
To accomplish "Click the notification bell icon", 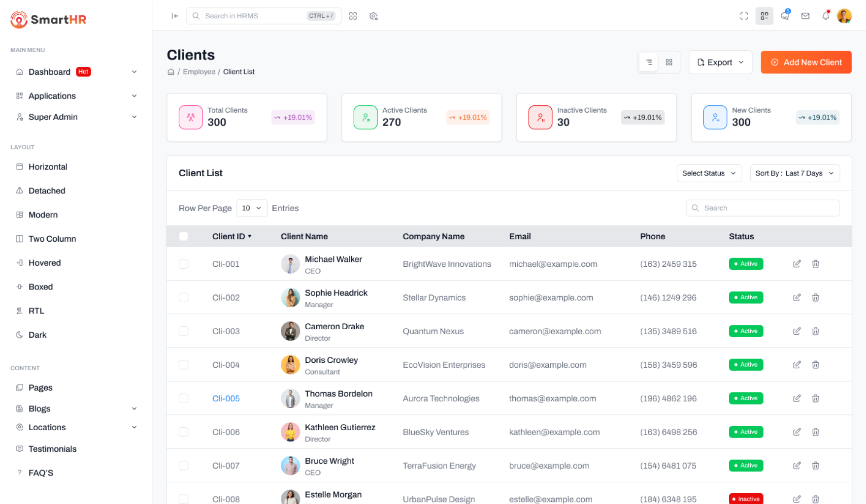I will coord(826,16).
